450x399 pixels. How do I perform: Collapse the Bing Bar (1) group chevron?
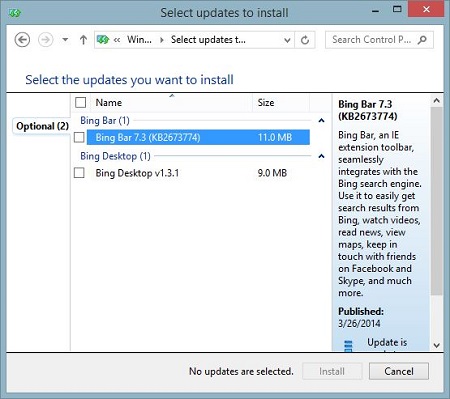(x=321, y=121)
